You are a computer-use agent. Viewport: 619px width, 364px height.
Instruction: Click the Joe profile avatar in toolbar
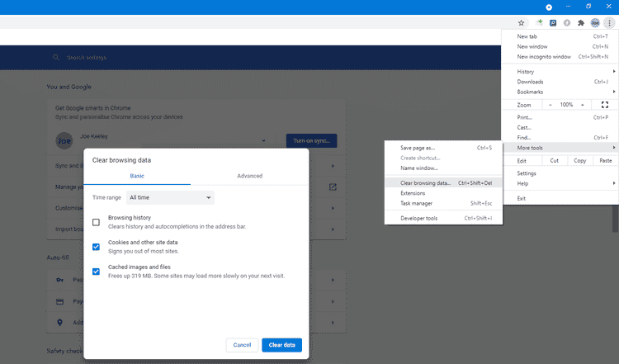tap(595, 23)
